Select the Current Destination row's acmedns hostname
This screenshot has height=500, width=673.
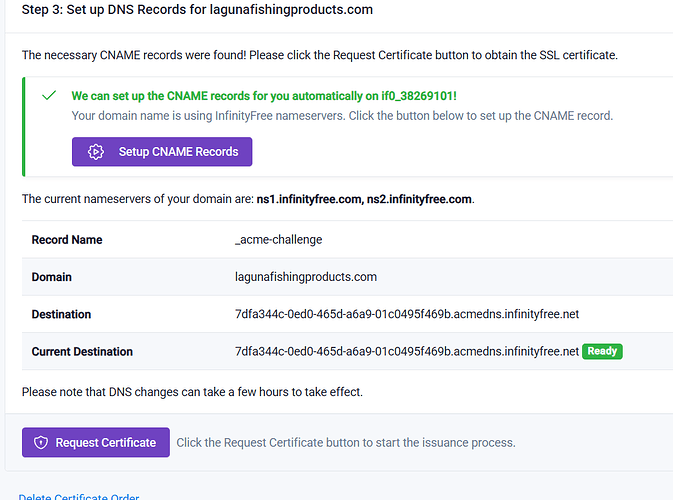click(x=407, y=352)
